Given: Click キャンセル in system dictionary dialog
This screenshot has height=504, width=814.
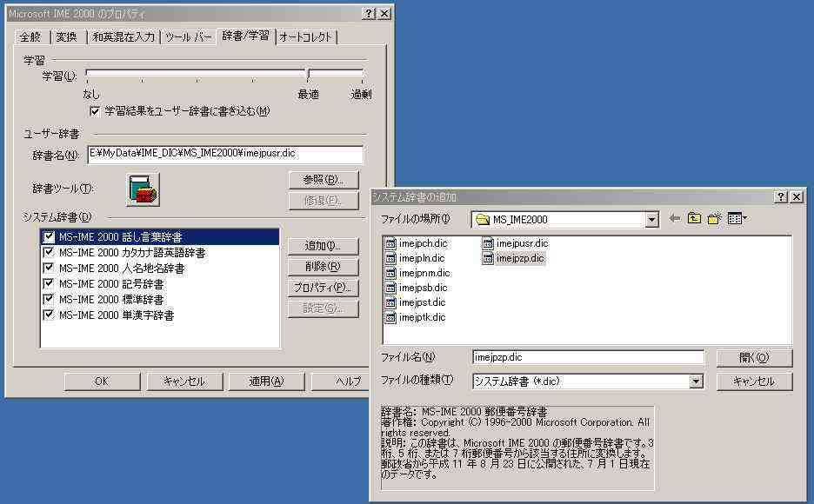Looking at the screenshot, I should pyautogui.click(x=754, y=381).
